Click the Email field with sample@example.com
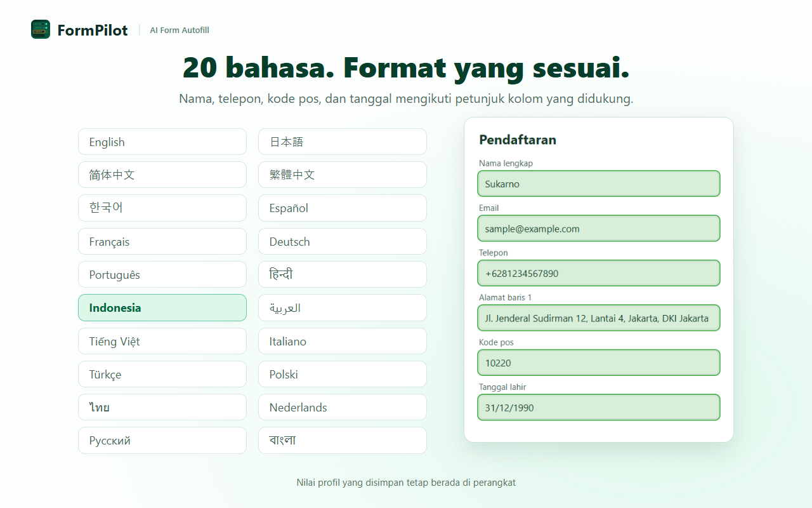 599,229
